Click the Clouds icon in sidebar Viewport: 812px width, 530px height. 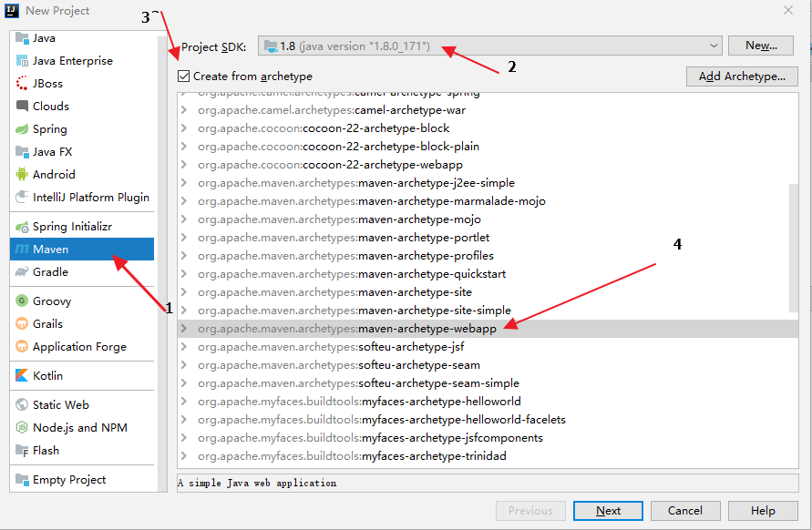22,107
